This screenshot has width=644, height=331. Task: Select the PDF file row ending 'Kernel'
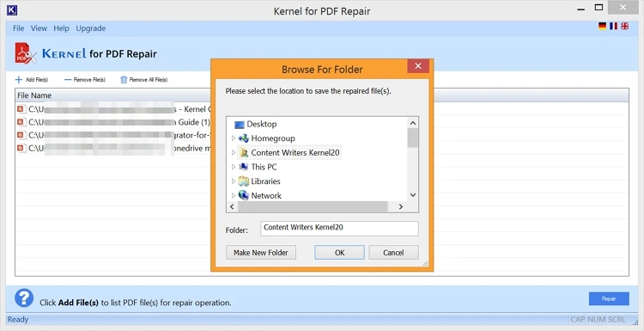(x=113, y=109)
